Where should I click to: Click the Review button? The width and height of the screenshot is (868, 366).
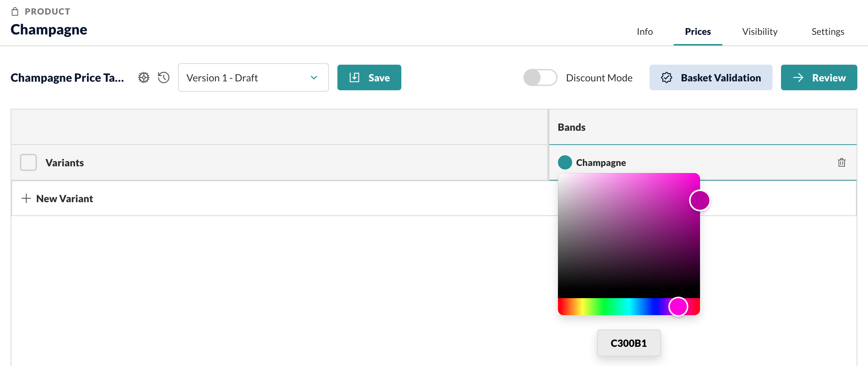[819, 77]
